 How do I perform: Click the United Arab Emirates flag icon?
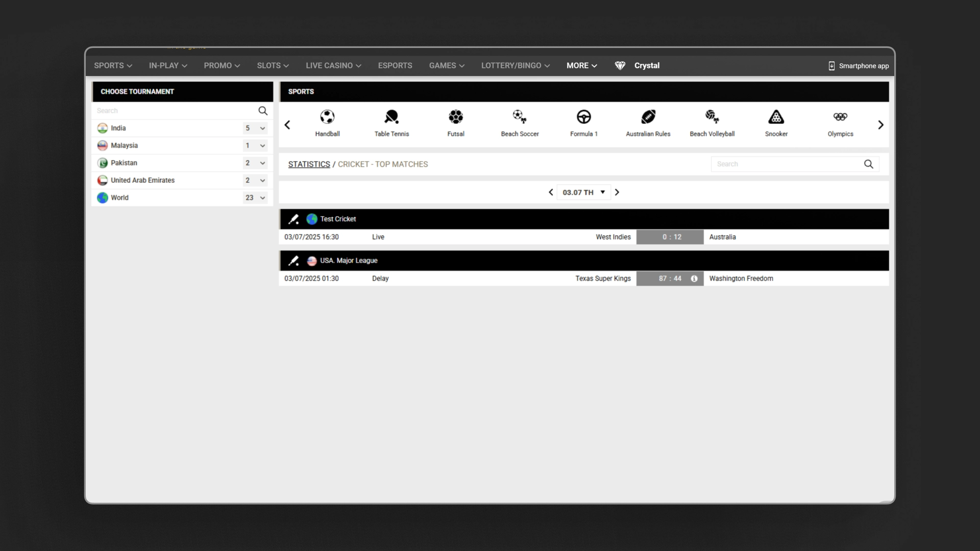[x=103, y=180]
